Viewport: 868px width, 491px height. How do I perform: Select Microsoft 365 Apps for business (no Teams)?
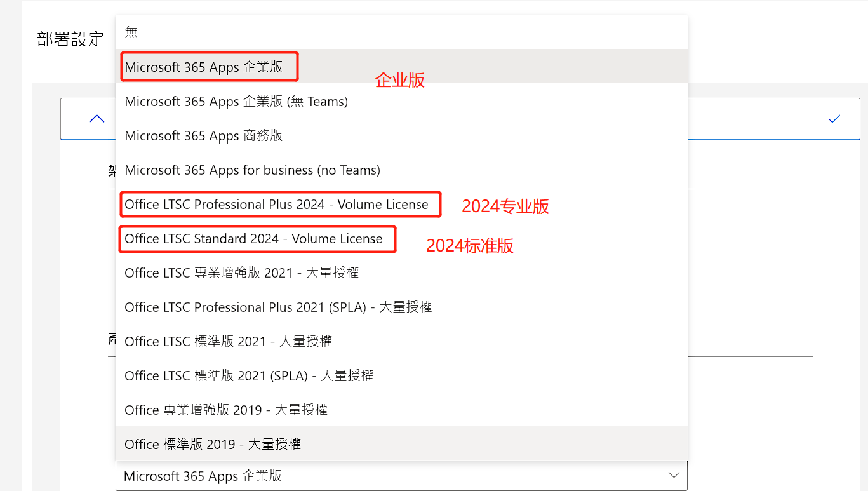pyautogui.click(x=401, y=170)
